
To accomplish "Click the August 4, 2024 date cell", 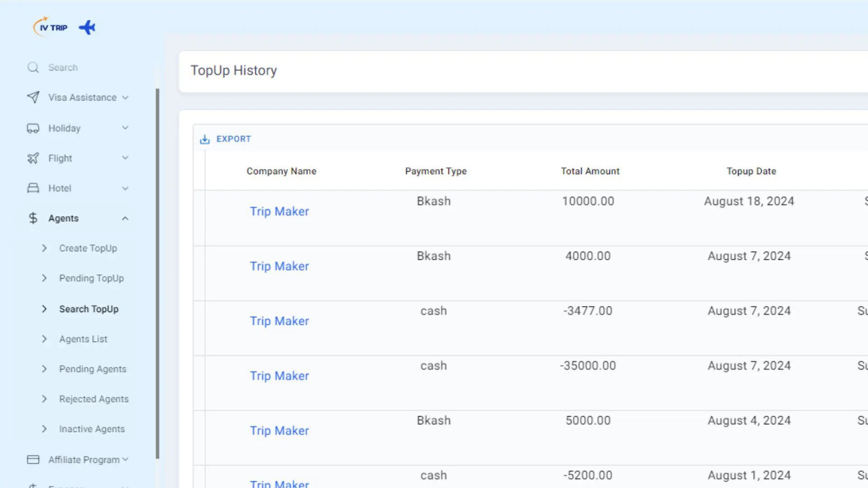I will (x=749, y=420).
